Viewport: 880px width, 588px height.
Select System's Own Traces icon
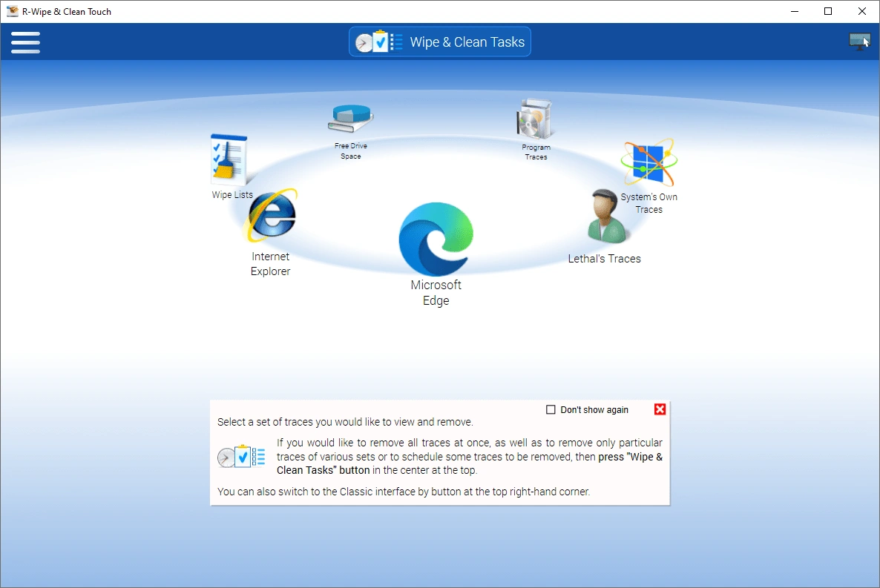click(648, 162)
